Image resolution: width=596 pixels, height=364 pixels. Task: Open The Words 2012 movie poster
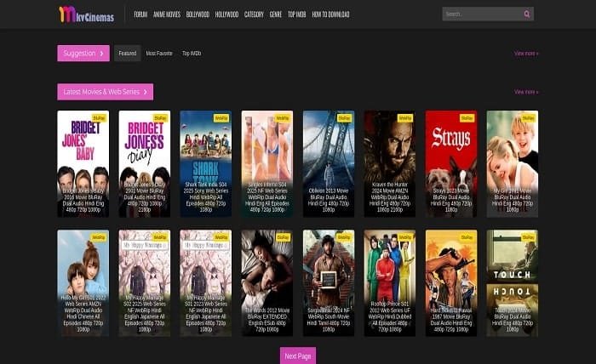coord(267,282)
